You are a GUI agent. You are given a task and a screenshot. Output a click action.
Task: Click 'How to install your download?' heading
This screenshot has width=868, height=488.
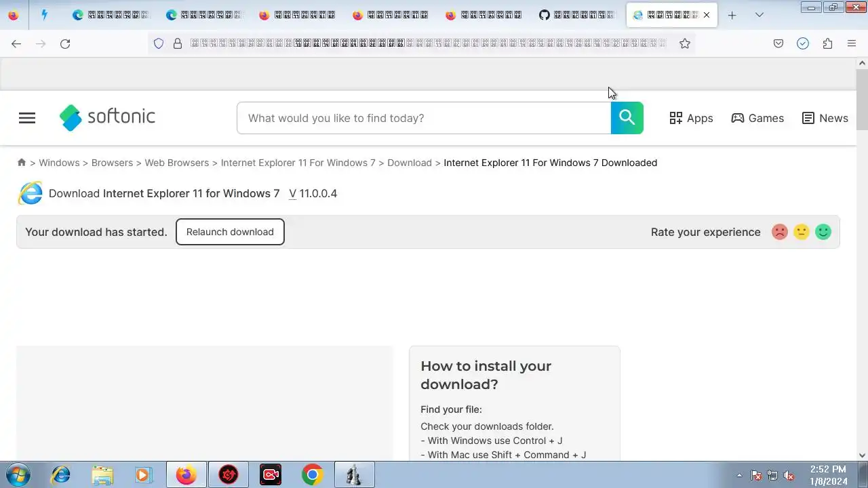coord(486,375)
